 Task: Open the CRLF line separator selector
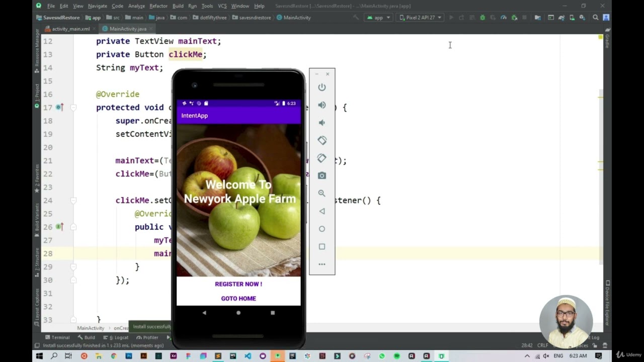coord(542,345)
